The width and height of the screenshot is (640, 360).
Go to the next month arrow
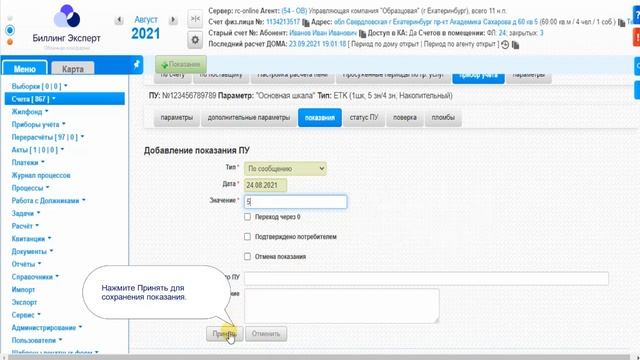pyautogui.click(x=173, y=20)
